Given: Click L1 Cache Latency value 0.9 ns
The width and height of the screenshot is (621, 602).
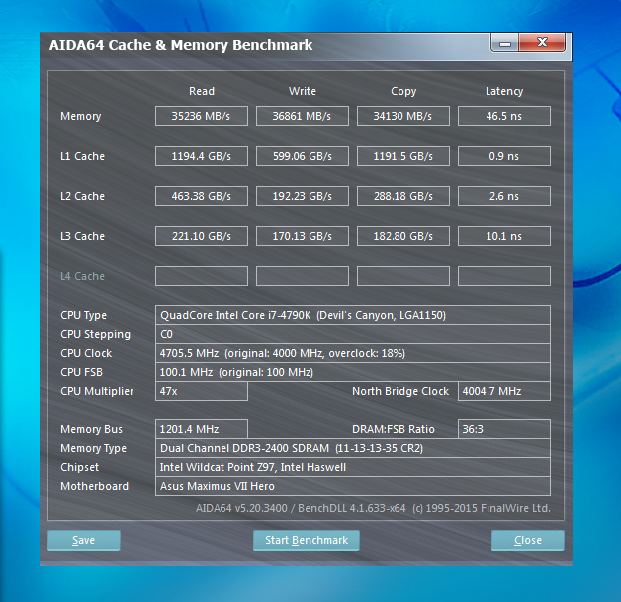Looking at the screenshot, I should click(x=504, y=156).
